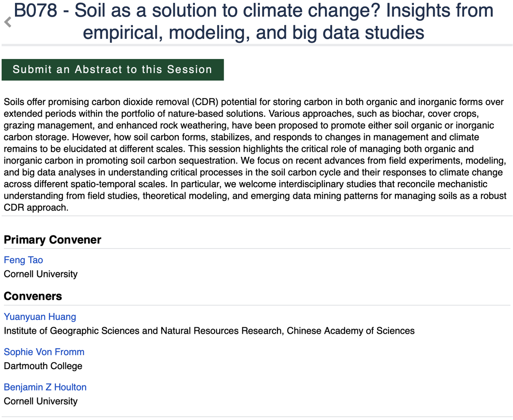
Task: Open the Yuanyuan Huang profile link
Action: [x=40, y=317]
